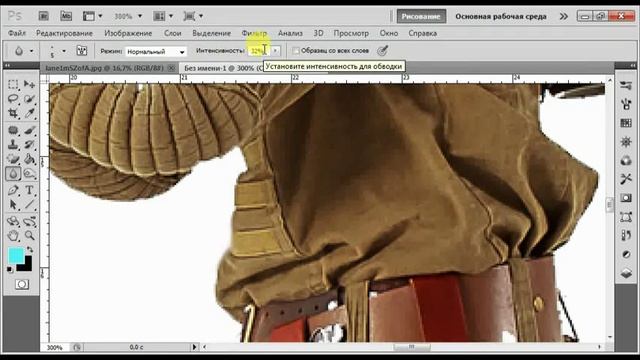The width and height of the screenshot is (640, 360).
Task: Select the Hand tool
Action: [x=13, y=236]
